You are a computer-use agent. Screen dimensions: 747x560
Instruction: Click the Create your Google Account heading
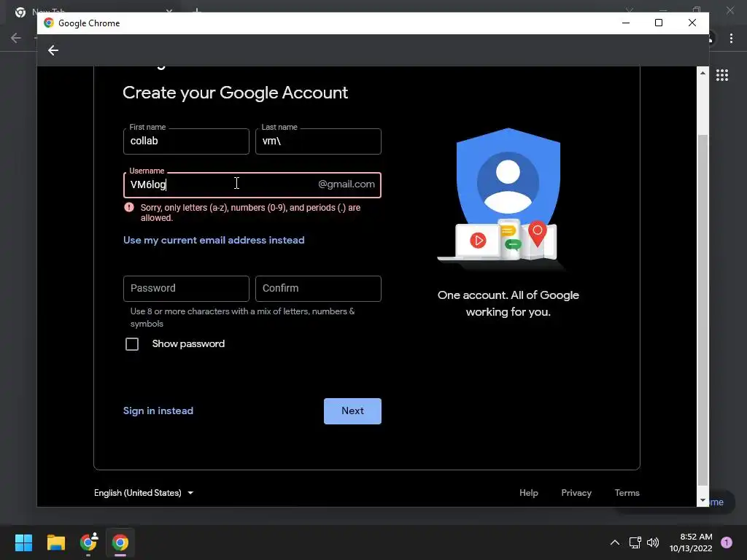[x=236, y=93]
